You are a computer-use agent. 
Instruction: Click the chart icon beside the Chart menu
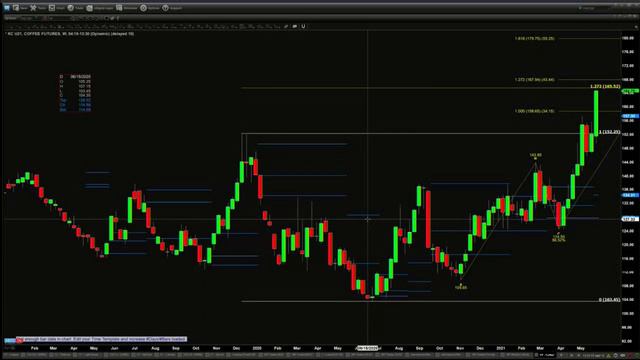click(x=52, y=8)
